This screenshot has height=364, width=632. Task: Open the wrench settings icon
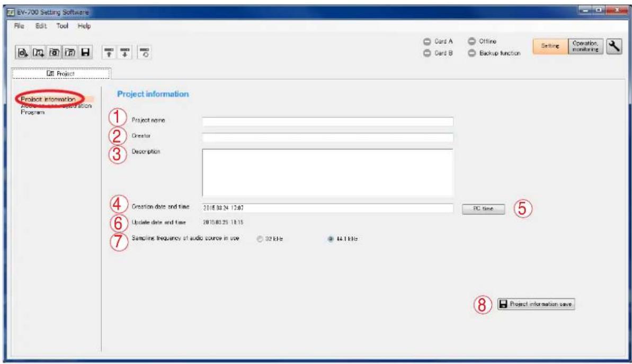(x=614, y=46)
